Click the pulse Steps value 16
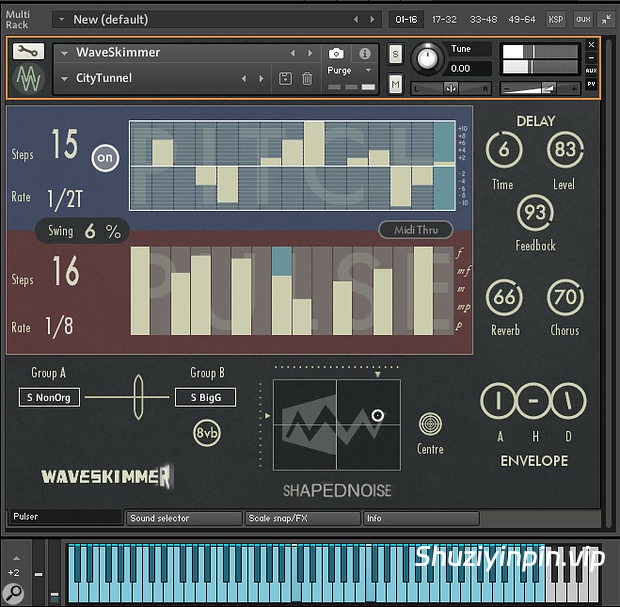The image size is (620, 607). (66, 271)
